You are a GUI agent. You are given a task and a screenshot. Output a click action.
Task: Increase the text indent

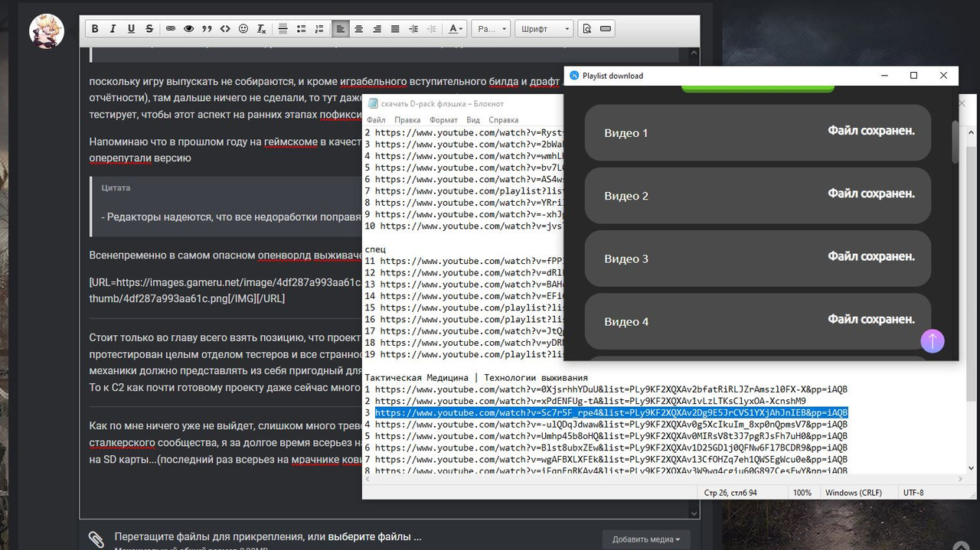[413, 29]
